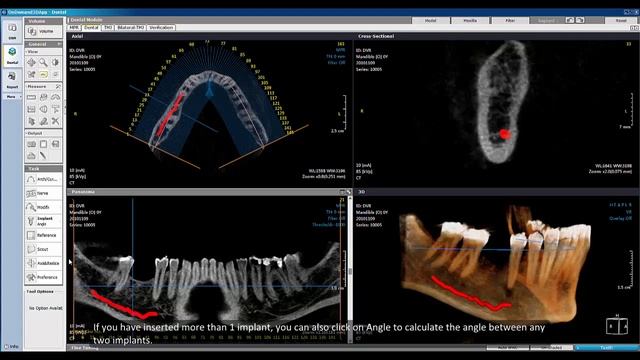This screenshot has height=360, width=640.
Task: Click the Info icon at bottom left
Action: pyautogui.click(x=11, y=347)
